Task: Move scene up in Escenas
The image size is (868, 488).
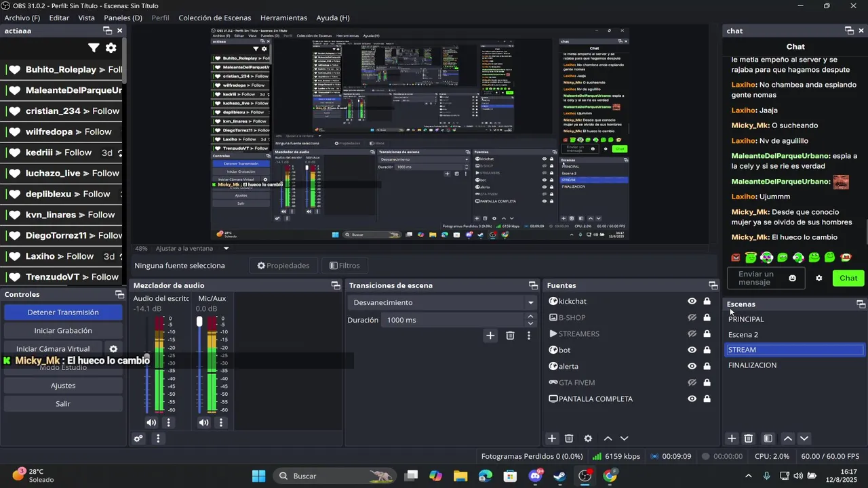Action: (x=787, y=439)
